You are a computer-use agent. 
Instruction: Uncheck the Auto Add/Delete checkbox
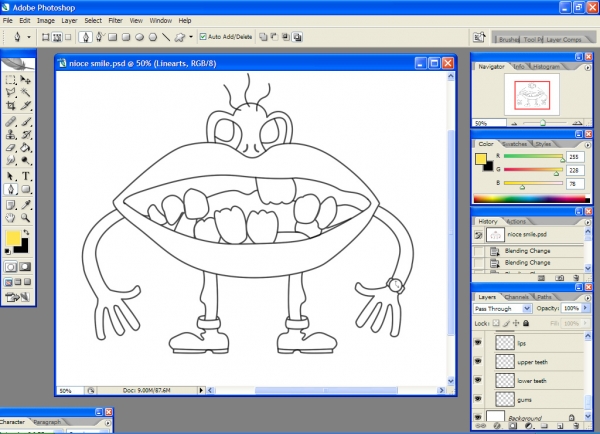pos(203,37)
